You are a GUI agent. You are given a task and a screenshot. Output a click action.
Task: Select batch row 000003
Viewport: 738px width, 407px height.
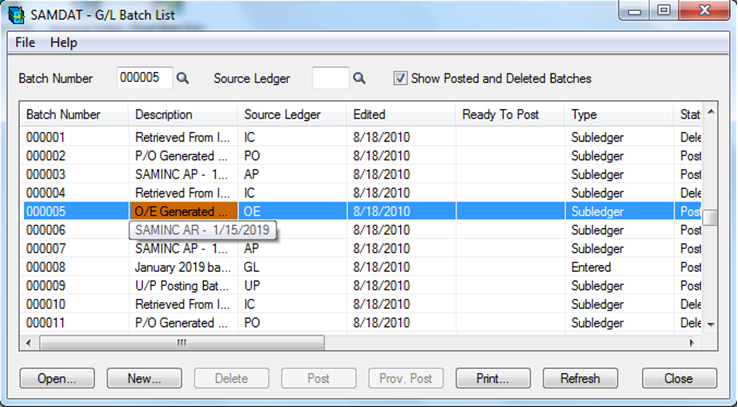point(361,175)
